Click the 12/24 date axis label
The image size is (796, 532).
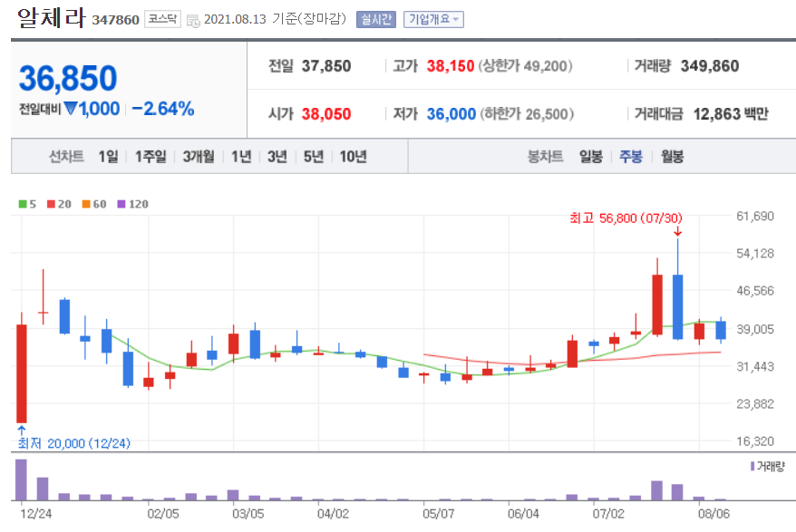(x=36, y=514)
